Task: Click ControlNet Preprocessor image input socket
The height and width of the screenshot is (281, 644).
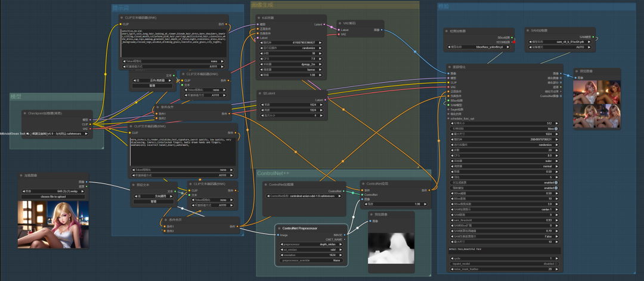Action: 278,235
